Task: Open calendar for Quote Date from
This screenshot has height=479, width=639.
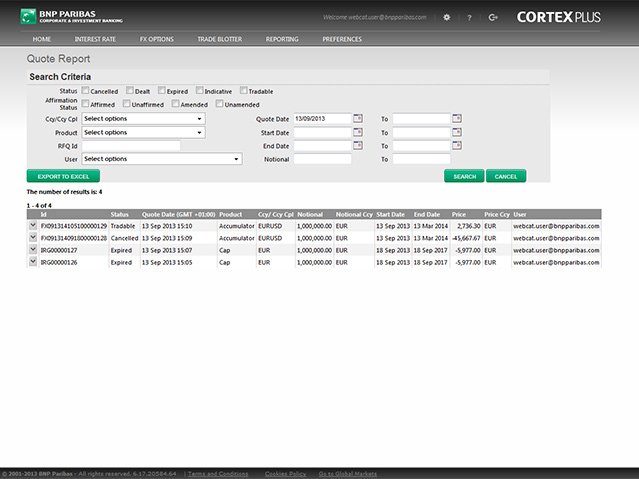Action: pos(358,119)
